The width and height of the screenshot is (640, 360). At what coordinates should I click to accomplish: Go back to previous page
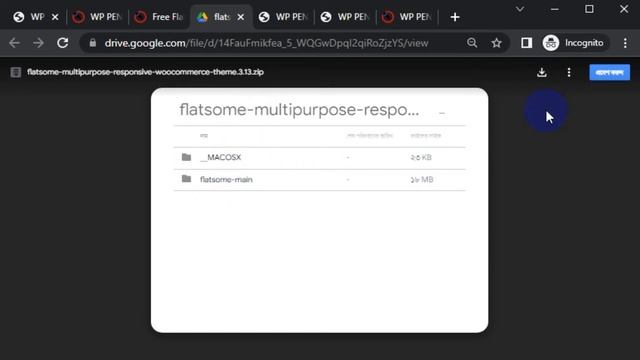(x=14, y=43)
